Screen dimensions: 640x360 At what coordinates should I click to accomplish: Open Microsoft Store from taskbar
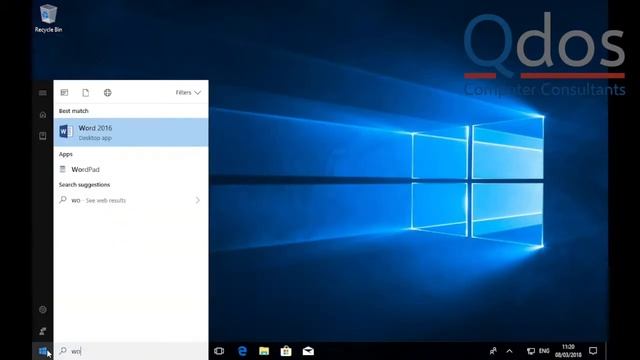coord(286,351)
